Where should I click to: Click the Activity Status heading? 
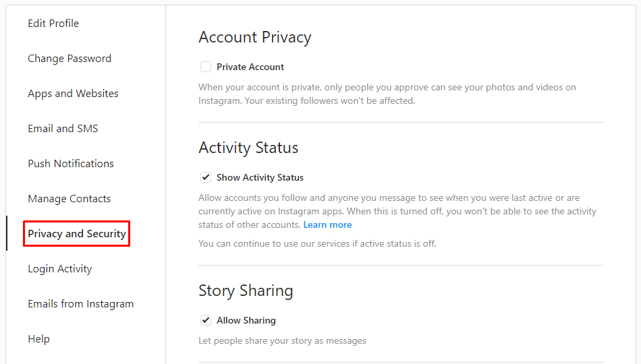[248, 148]
